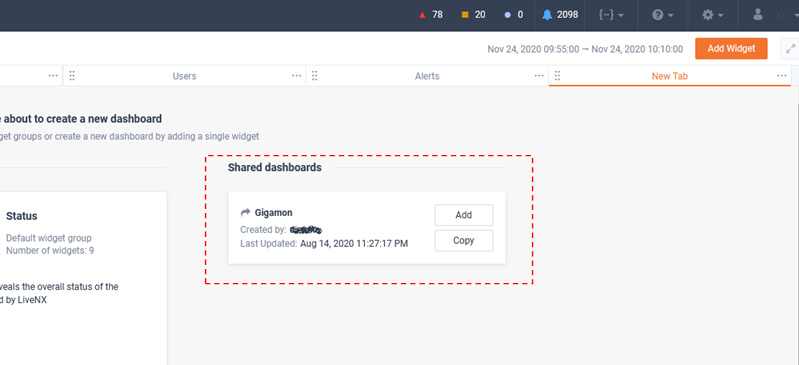
Task: Click the Shared dashboards heading
Action: [275, 167]
